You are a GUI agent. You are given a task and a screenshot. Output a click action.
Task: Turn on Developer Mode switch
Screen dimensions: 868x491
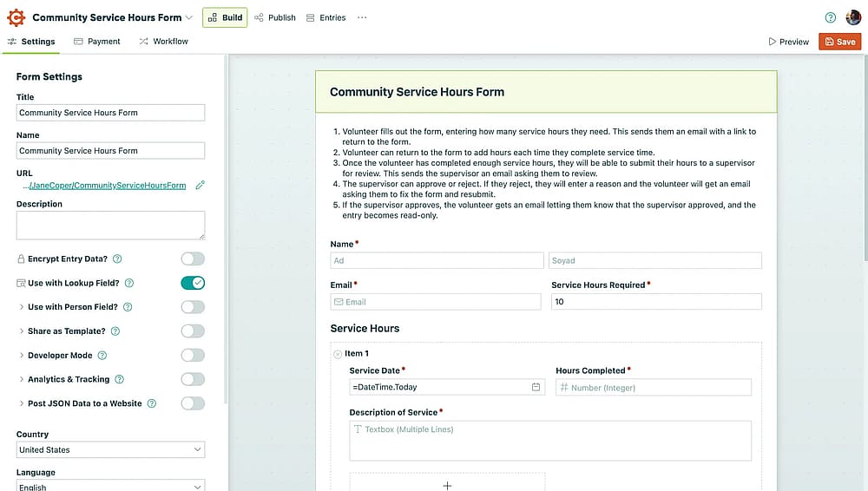[193, 355]
